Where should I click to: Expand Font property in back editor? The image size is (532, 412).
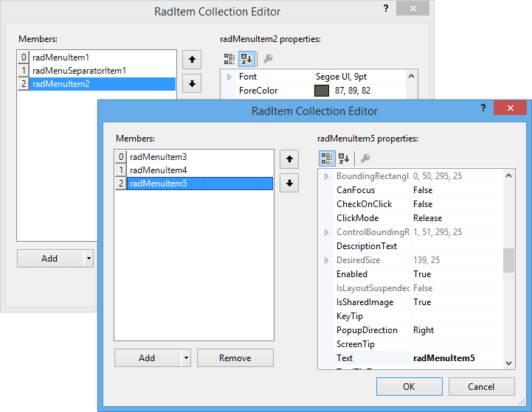(229, 77)
